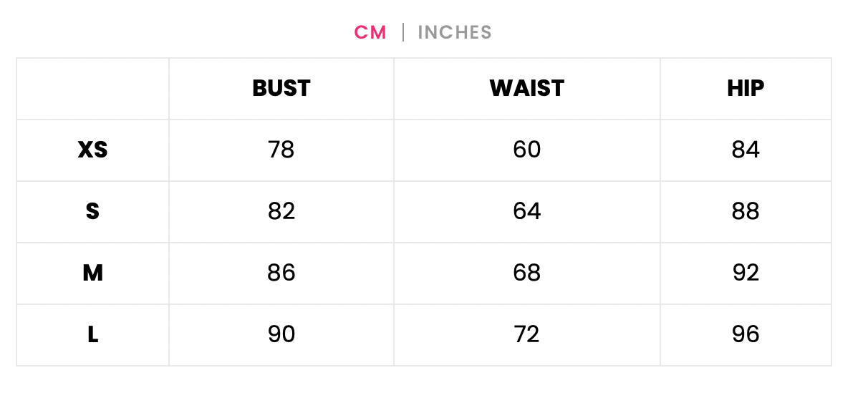The image size is (868, 398).
Task: Click the L hip value 96
Action: click(746, 334)
